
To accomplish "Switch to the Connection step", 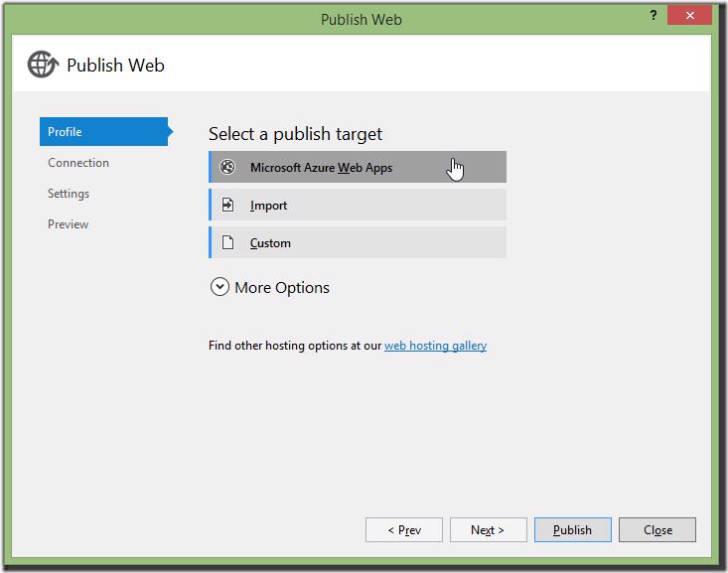I will [x=78, y=163].
